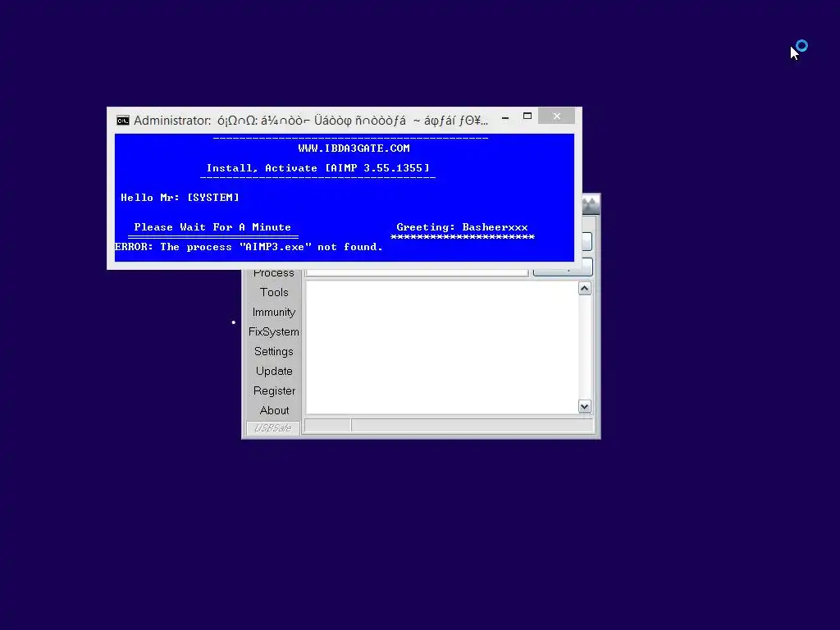Open Register in USBSafe sidebar
This screenshot has width=840, height=630.
(274, 391)
